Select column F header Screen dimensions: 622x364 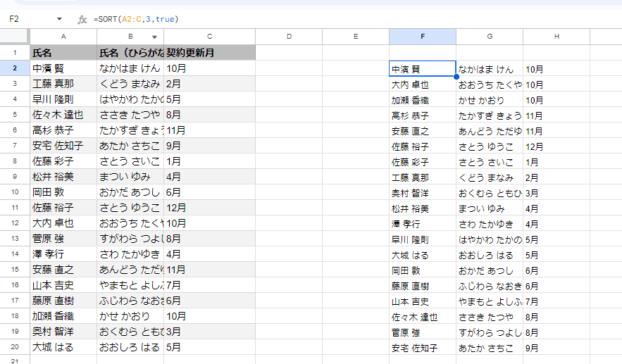(x=423, y=37)
